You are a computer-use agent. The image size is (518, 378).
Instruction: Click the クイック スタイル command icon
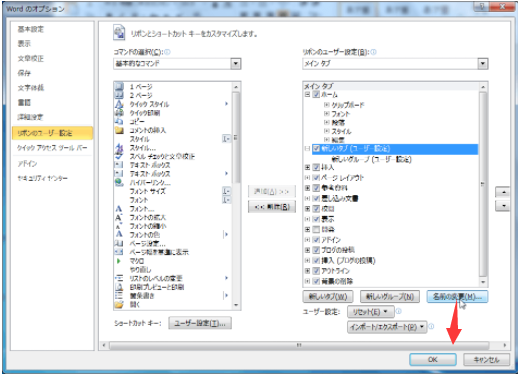pos(119,104)
